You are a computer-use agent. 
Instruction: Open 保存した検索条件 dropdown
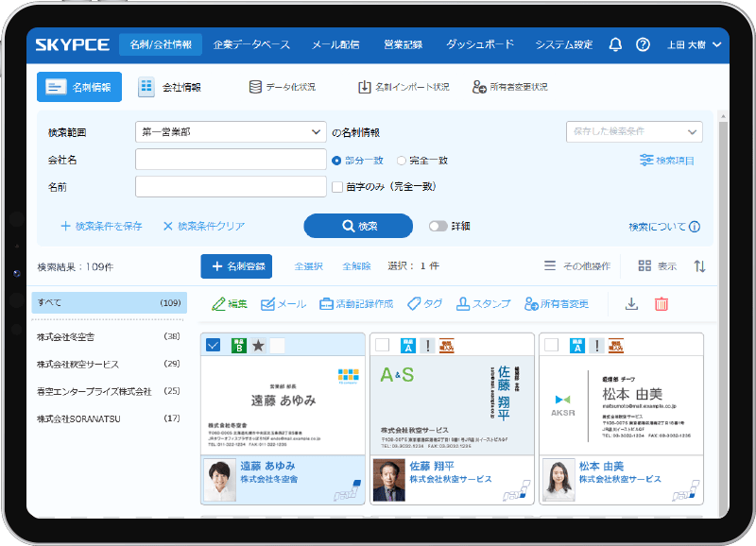click(634, 132)
